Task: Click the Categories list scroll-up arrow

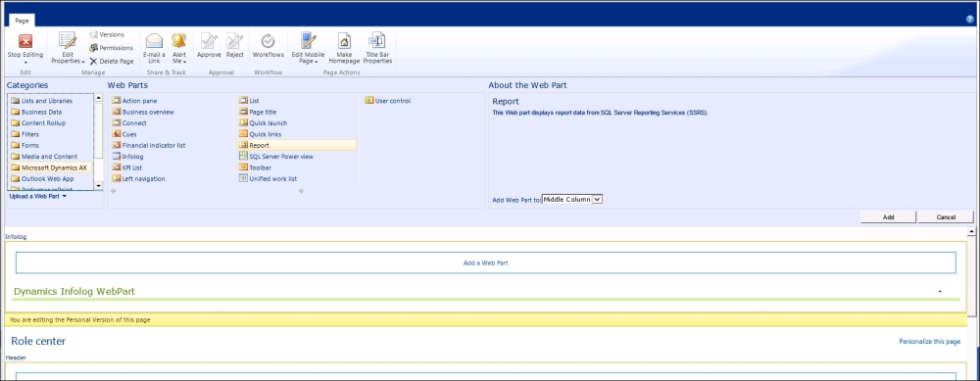Action: (98, 98)
